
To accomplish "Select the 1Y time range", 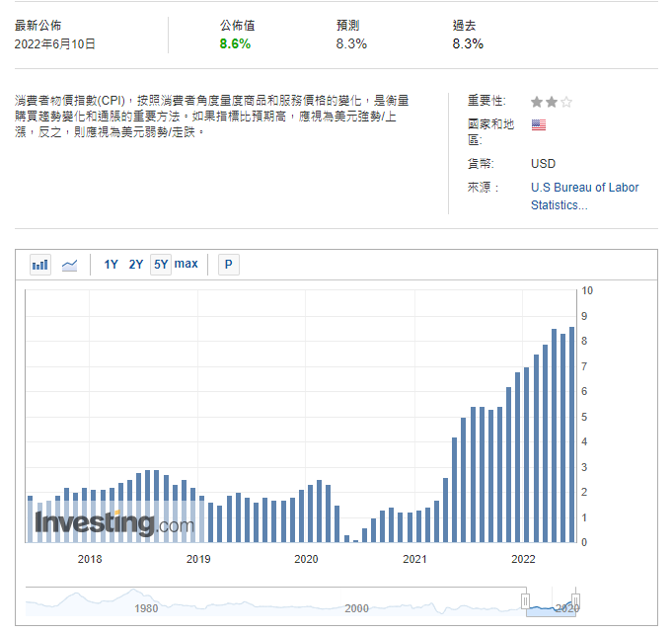I will click(x=111, y=265).
